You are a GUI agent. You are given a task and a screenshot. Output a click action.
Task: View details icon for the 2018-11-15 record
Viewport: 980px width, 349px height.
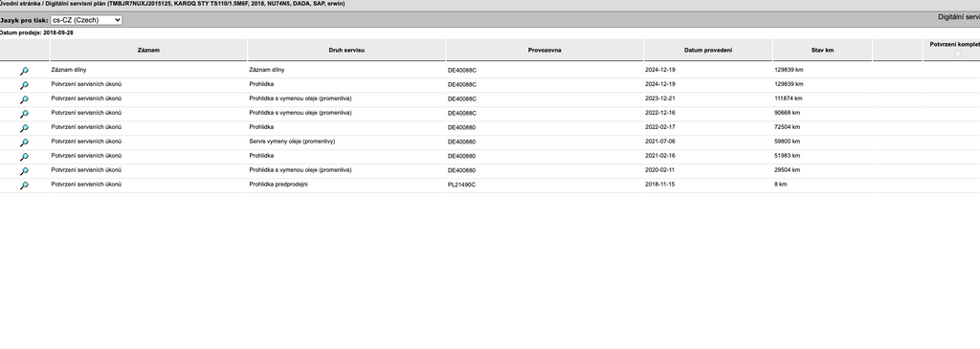(24, 186)
